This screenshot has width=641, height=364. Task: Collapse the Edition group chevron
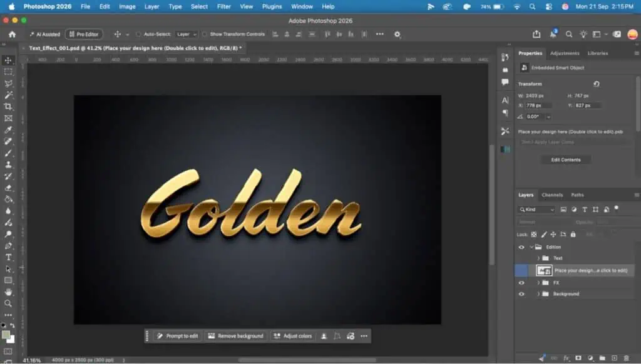pos(531,247)
